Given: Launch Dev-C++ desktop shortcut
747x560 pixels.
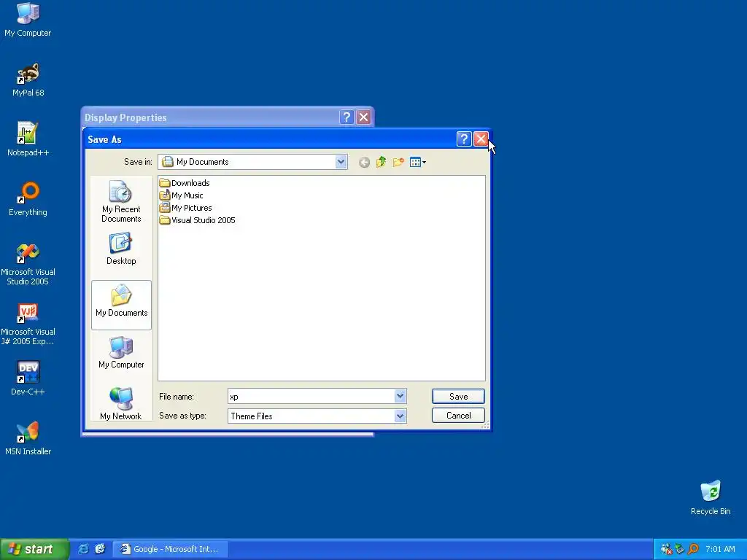Looking at the screenshot, I should pos(28,378).
